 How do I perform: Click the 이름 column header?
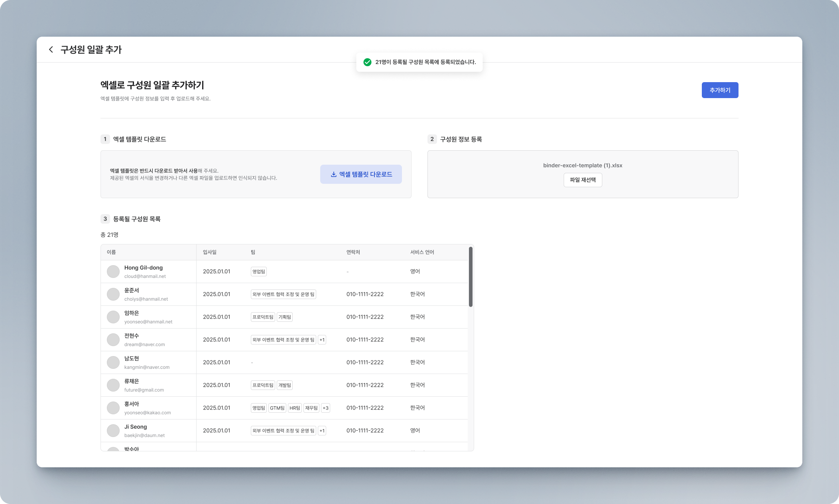[x=111, y=252]
